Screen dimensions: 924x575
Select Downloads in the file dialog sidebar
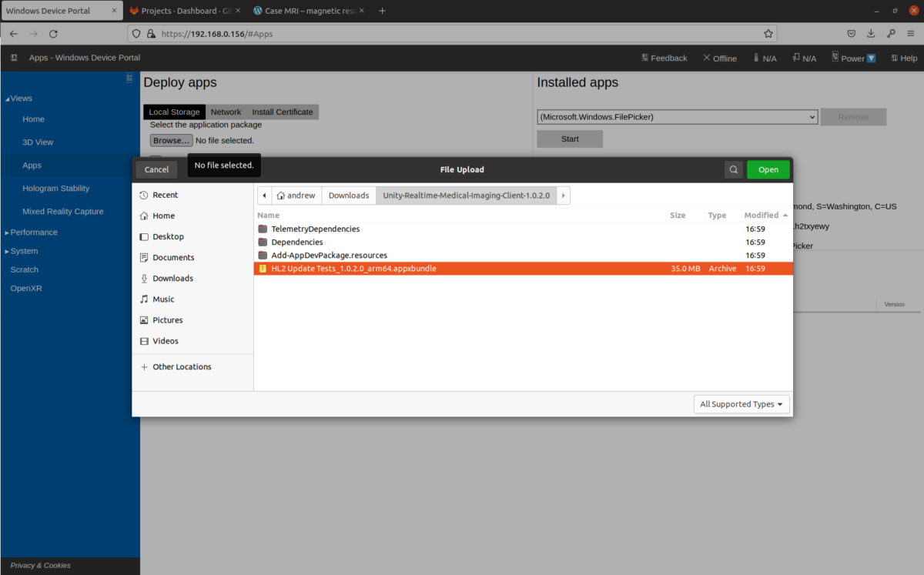tap(172, 279)
